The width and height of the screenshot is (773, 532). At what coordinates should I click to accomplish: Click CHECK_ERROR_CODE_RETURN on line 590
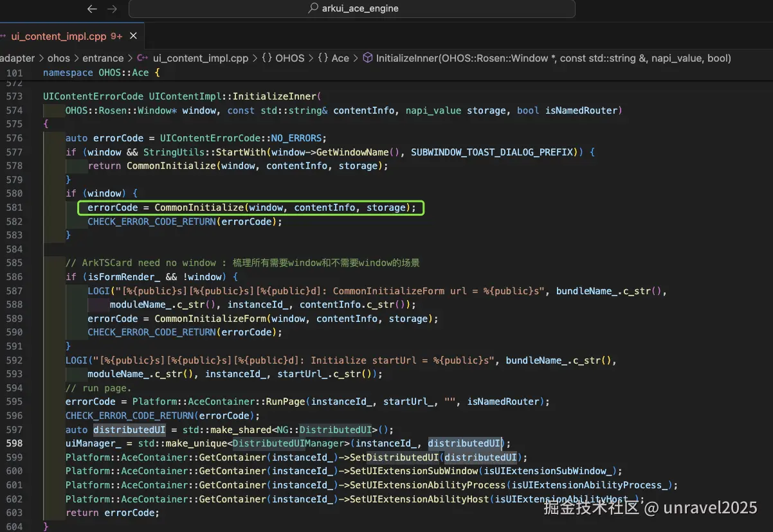click(152, 332)
